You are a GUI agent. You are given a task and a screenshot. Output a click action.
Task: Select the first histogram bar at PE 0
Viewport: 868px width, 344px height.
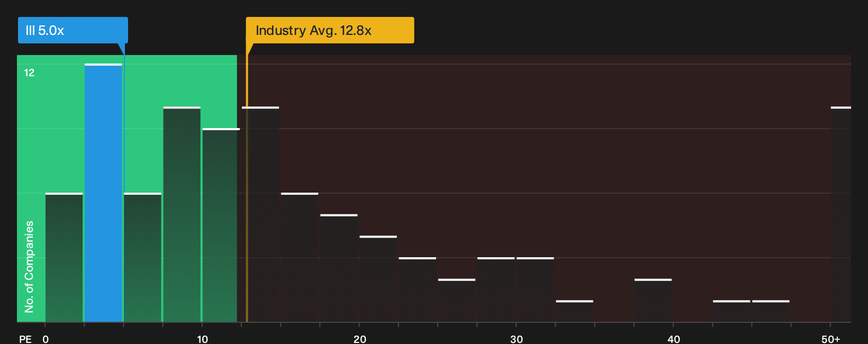click(64, 257)
